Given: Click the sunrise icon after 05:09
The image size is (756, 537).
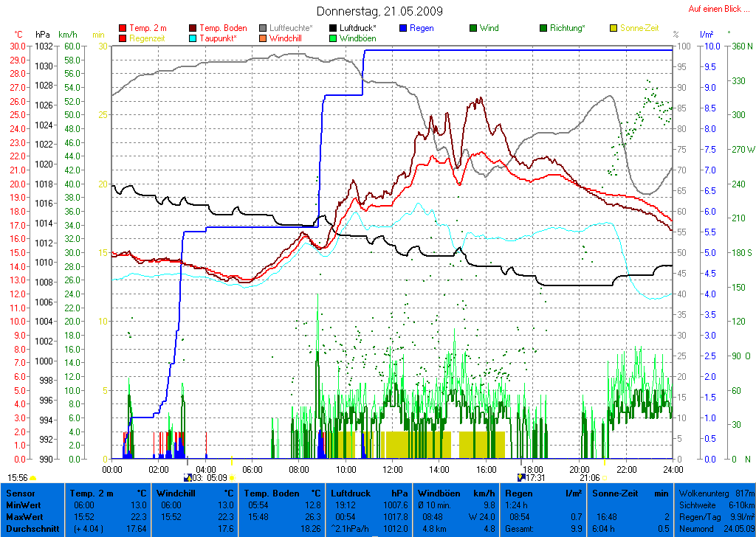Looking at the screenshot, I should tap(232, 478).
